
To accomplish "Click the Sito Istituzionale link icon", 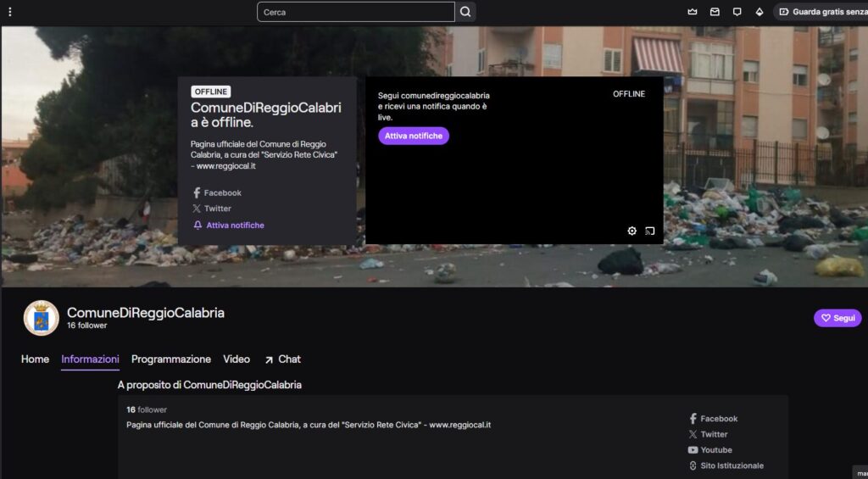I will pos(693,465).
